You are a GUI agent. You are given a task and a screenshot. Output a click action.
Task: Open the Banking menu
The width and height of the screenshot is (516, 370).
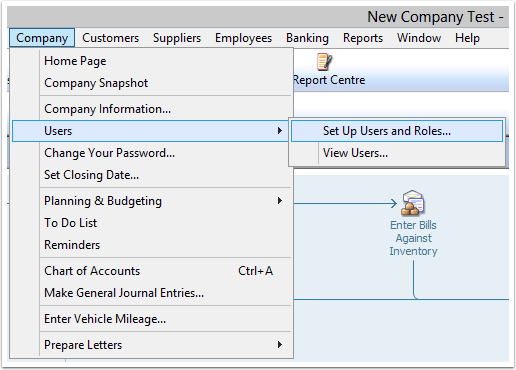click(x=307, y=38)
